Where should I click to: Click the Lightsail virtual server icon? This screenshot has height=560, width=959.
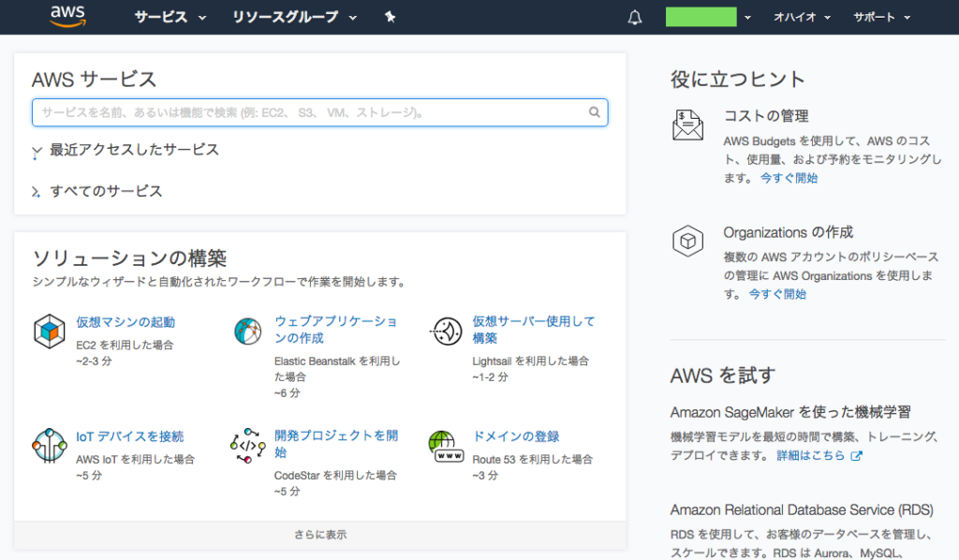(x=447, y=332)
